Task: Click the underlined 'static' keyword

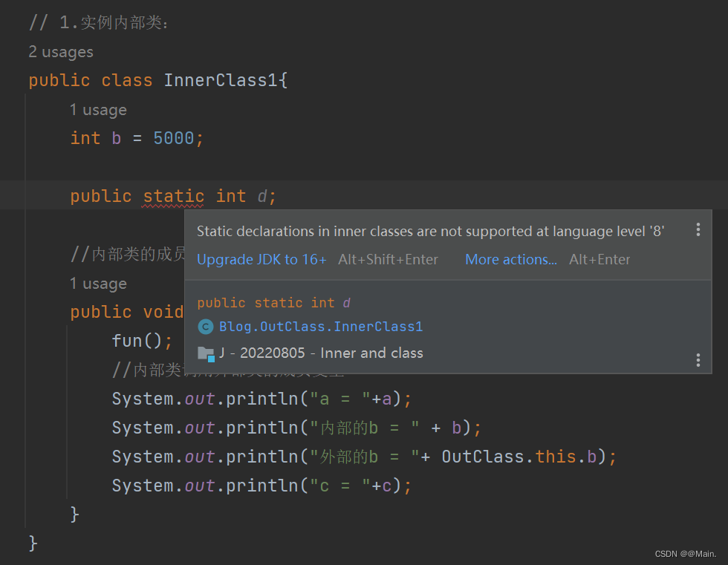Action: [173, 196]
